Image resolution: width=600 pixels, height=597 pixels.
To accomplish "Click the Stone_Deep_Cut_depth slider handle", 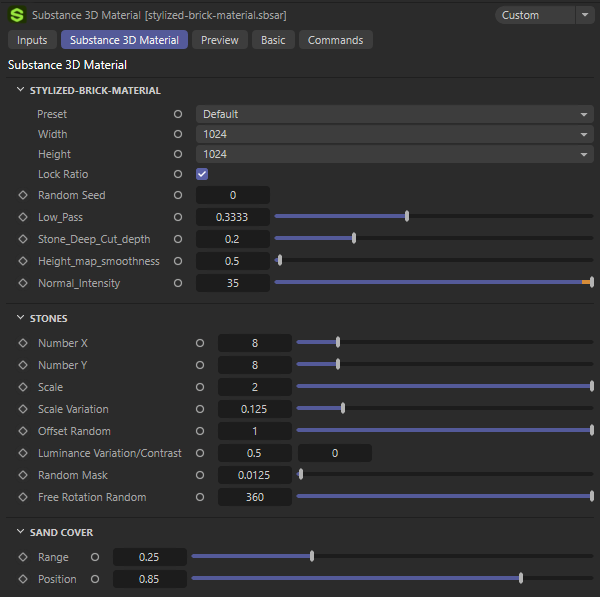I will pos(354,239).
